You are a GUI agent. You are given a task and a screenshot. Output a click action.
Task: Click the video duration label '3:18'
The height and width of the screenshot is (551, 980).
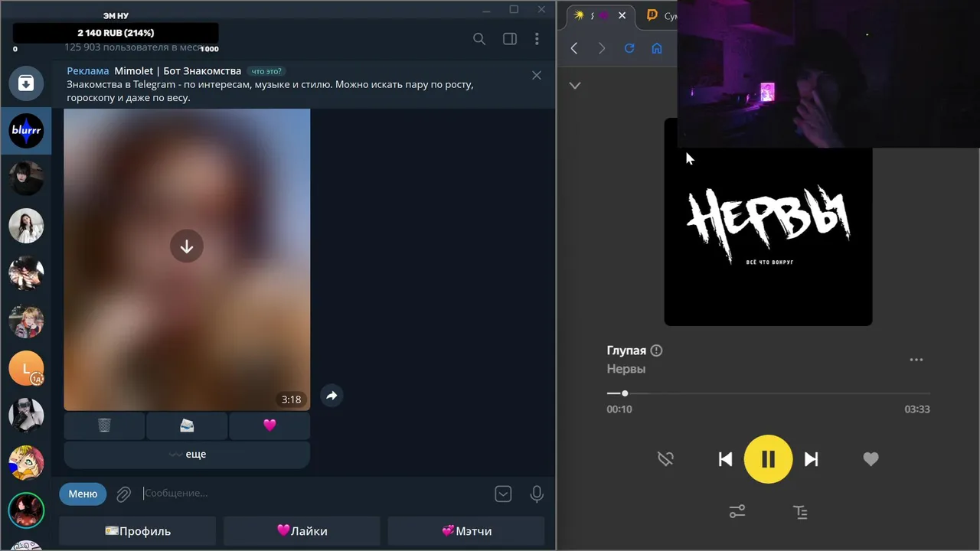point(291,399)
